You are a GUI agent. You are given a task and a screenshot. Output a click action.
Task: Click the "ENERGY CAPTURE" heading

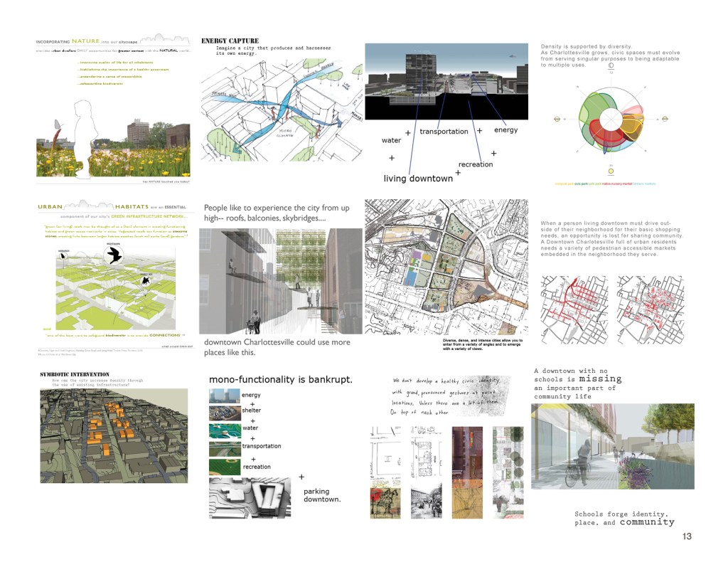click(230, 41)
